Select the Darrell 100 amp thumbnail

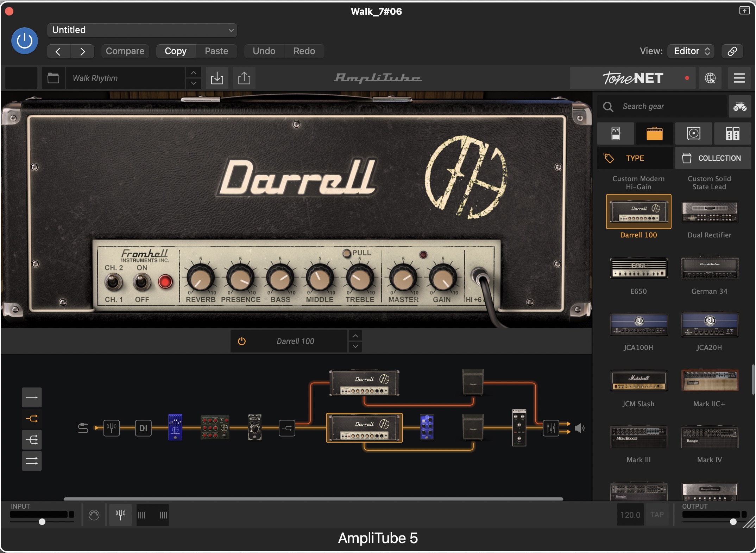638,212
